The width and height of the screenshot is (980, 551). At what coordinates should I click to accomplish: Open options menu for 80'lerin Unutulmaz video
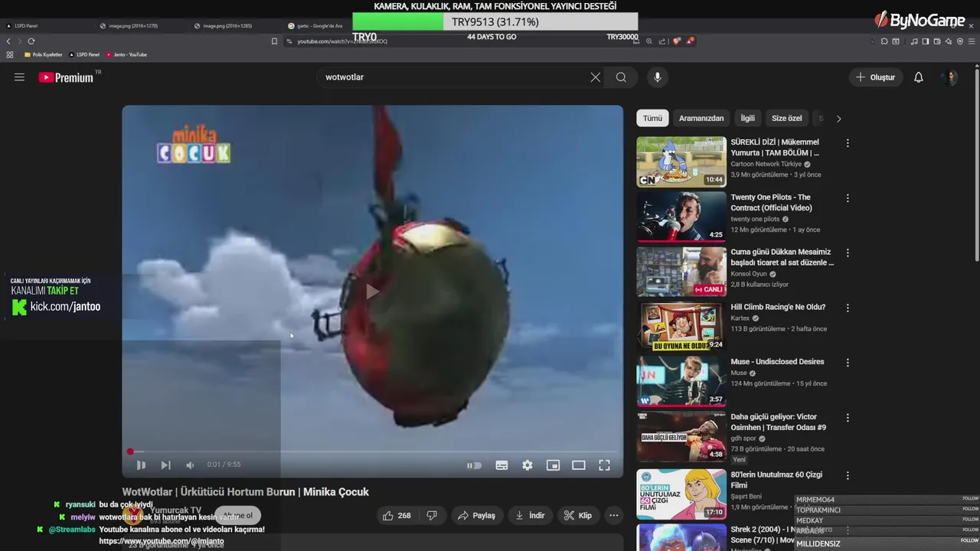click(x=847, y=474)
